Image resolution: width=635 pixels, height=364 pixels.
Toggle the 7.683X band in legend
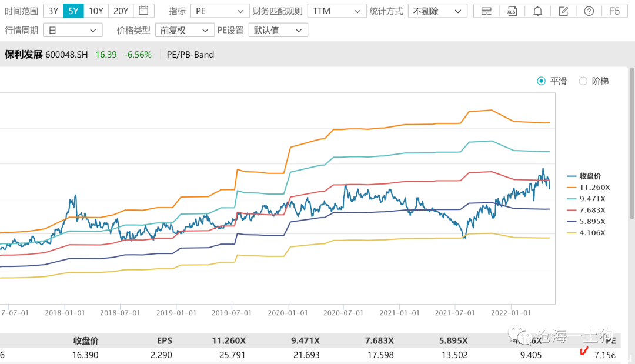586,210
